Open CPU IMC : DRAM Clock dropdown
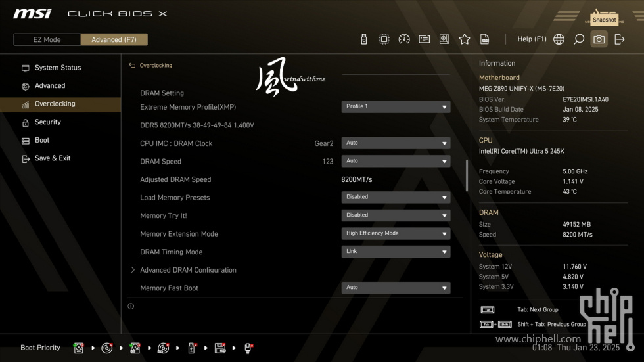 396,143
